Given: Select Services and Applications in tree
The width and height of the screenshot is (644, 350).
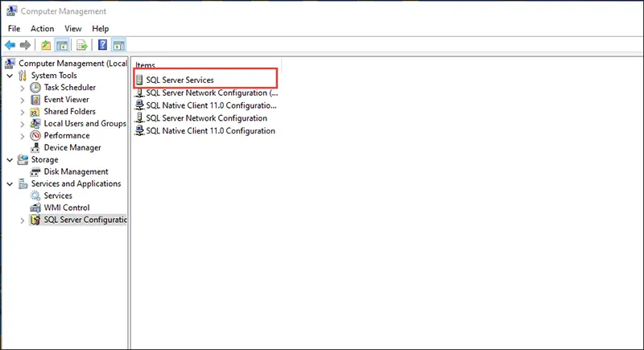Looking at the screenshot, I should click(76, 183).
